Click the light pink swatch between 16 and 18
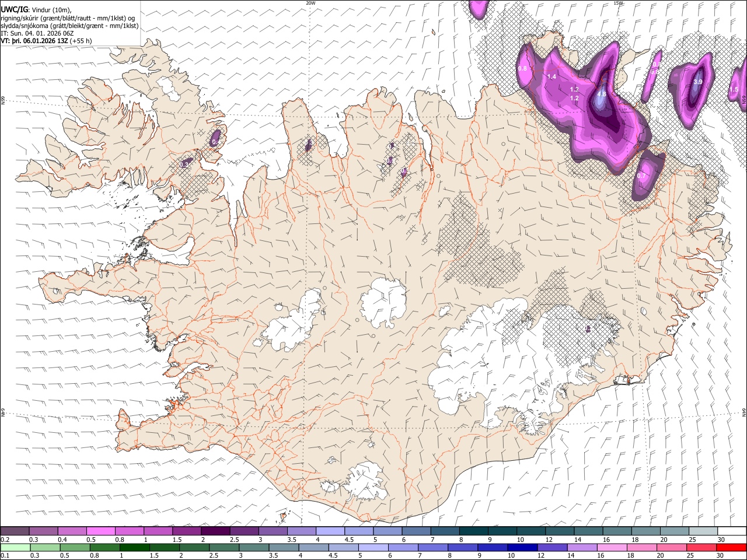Viewport: 747px width, 560px height. 612,547
